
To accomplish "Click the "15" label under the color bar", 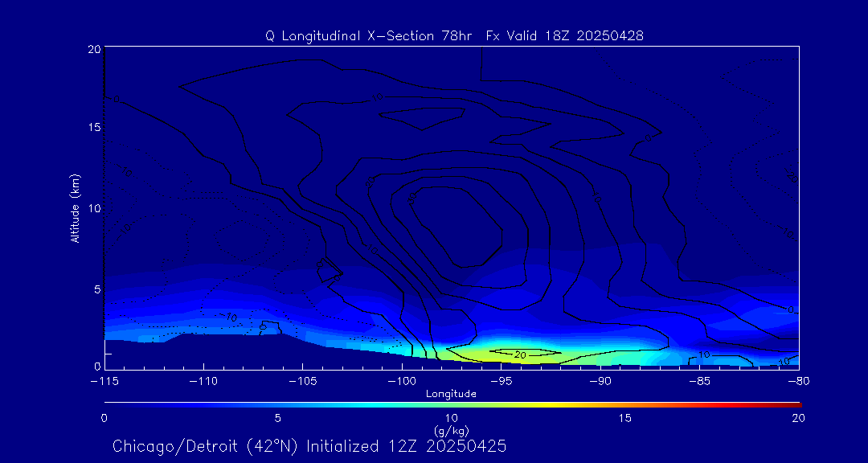I will coord(625,419).
